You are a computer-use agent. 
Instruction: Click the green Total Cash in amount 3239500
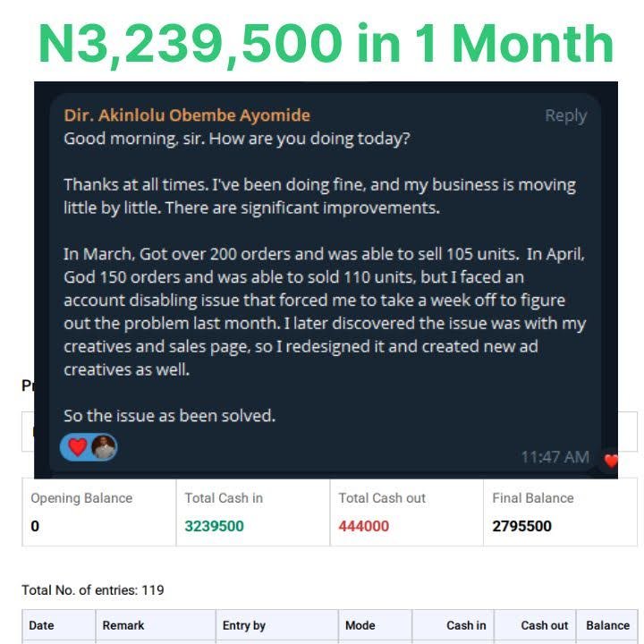point(214,526)
